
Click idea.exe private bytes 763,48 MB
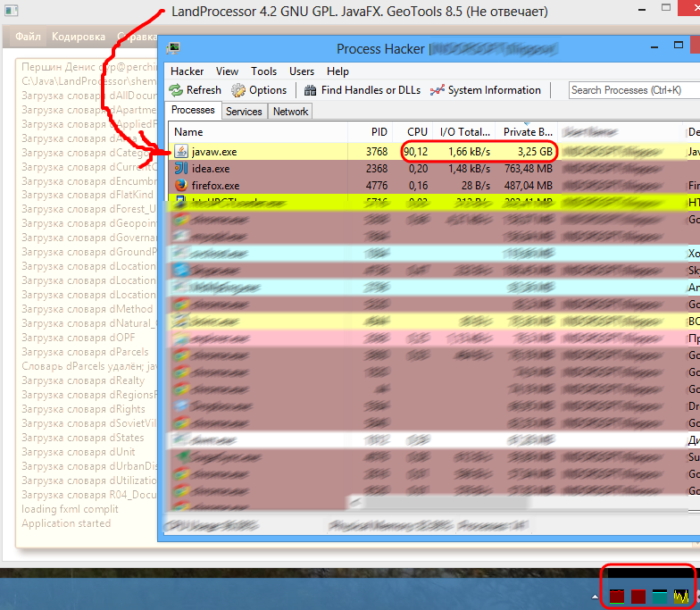529,169
